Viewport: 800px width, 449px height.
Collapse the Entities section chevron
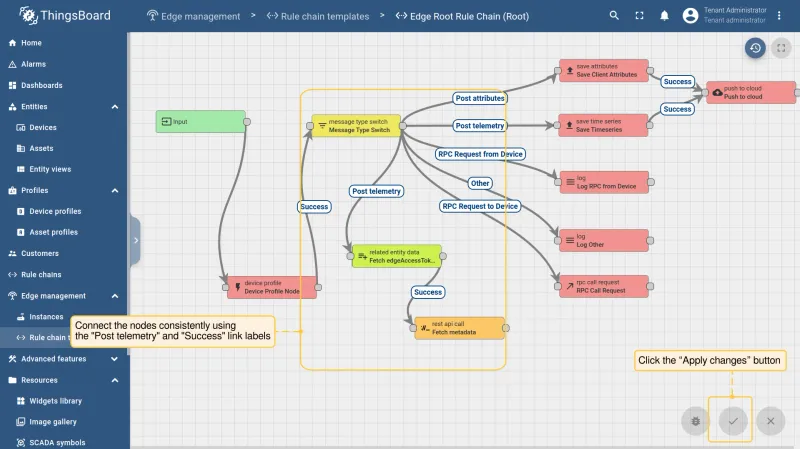(x=115, y=107)
